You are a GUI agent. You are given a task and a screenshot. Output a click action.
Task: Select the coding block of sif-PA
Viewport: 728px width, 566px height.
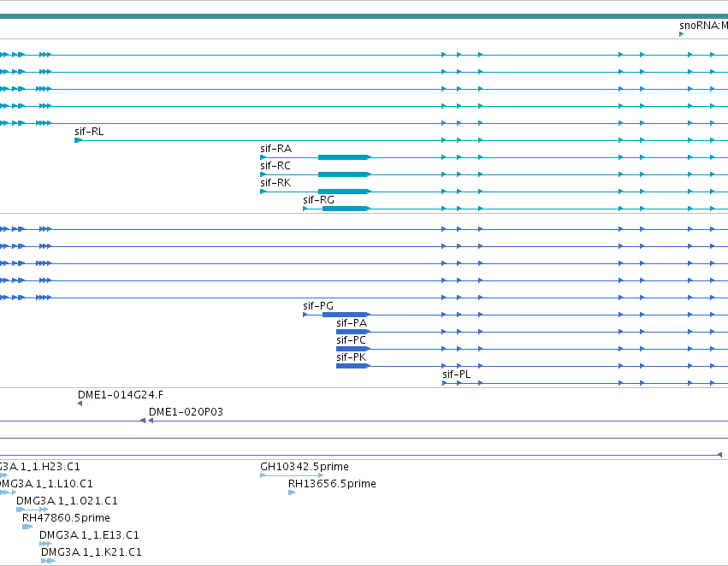coord(352,332)
